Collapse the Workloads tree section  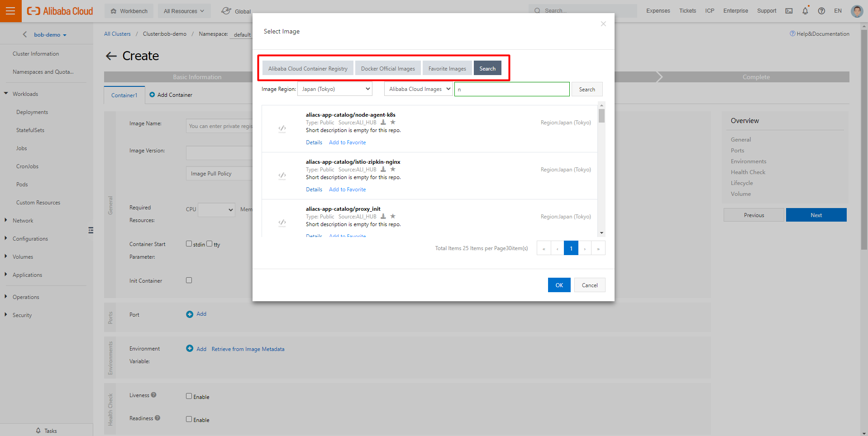coord(6,94)
